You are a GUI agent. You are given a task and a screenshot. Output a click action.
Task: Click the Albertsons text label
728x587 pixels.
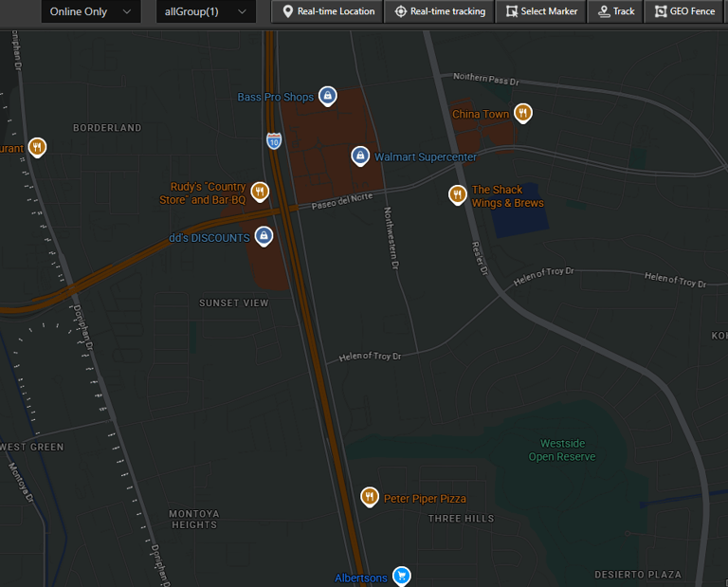(x=361, y=578)
